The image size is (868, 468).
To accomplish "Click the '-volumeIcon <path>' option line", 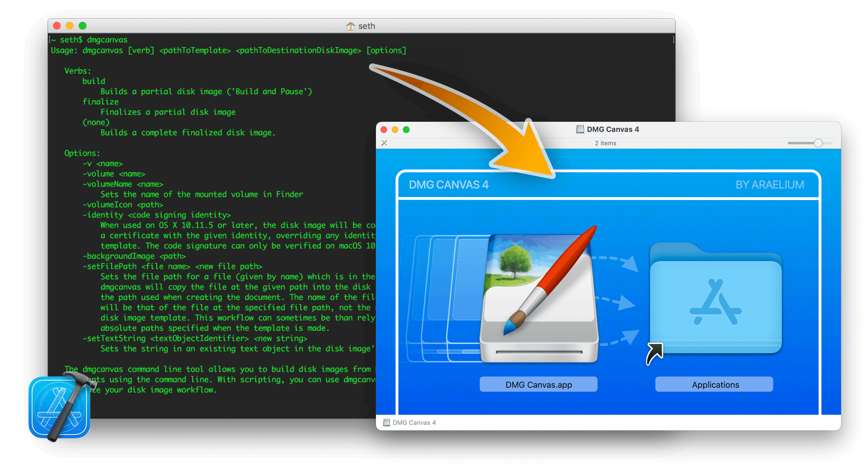I will 123,205.
